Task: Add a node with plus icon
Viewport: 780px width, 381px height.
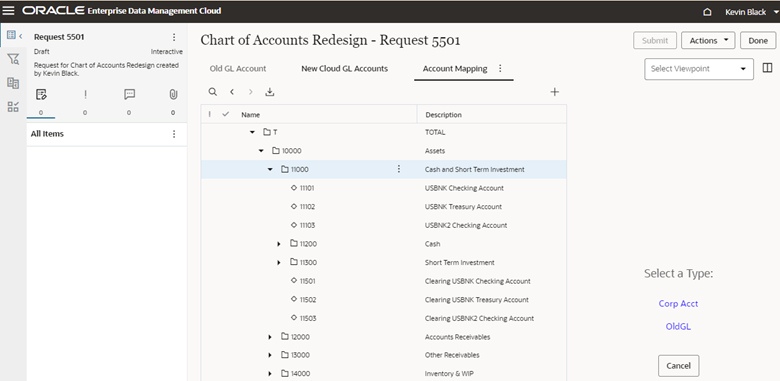Action: coord(555,92)
